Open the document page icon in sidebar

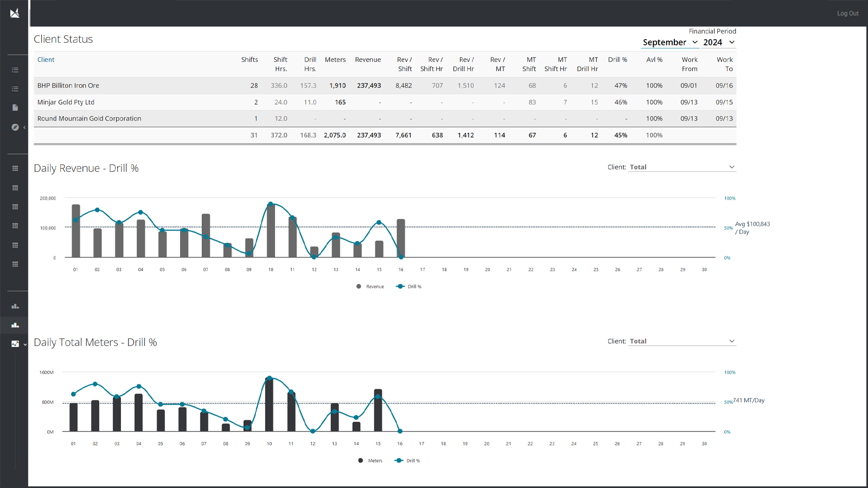point(15,108)
